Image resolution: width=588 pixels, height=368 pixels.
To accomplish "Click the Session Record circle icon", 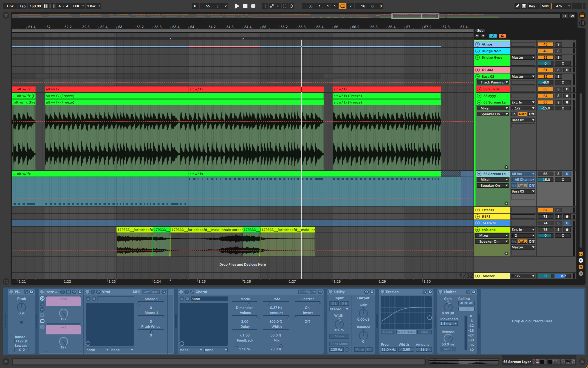I will click(x=291, y=6).
